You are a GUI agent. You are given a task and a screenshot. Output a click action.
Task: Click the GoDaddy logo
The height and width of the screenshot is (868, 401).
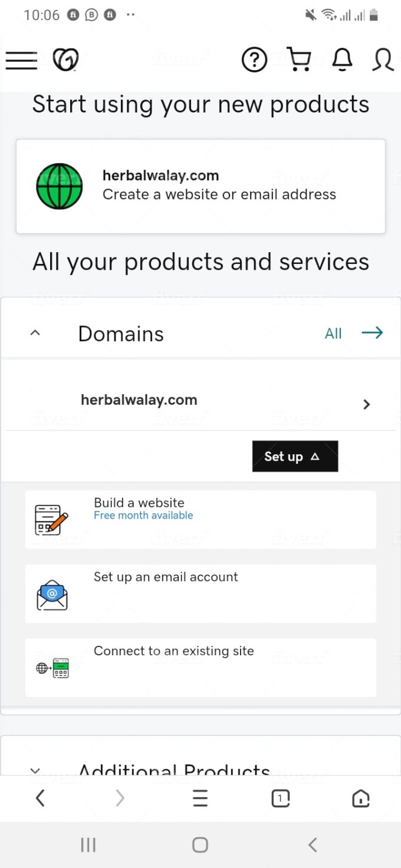tap(65, 59)
